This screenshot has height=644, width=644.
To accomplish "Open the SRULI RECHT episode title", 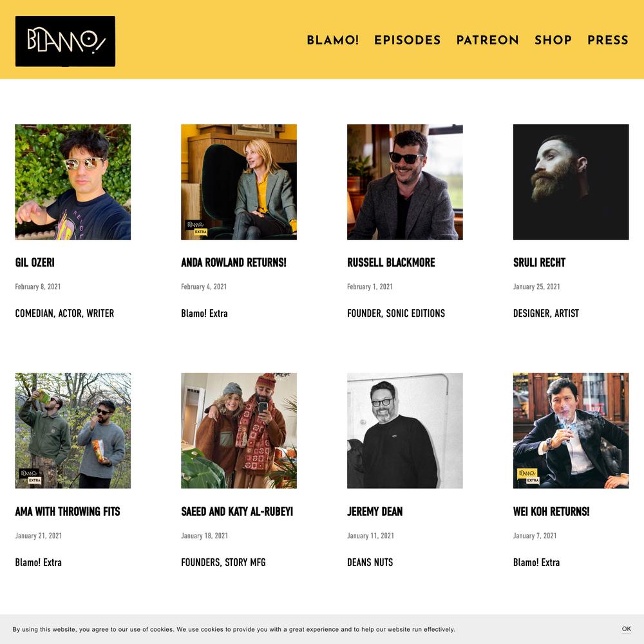I will pyautogui.click(x=539, y=263).
